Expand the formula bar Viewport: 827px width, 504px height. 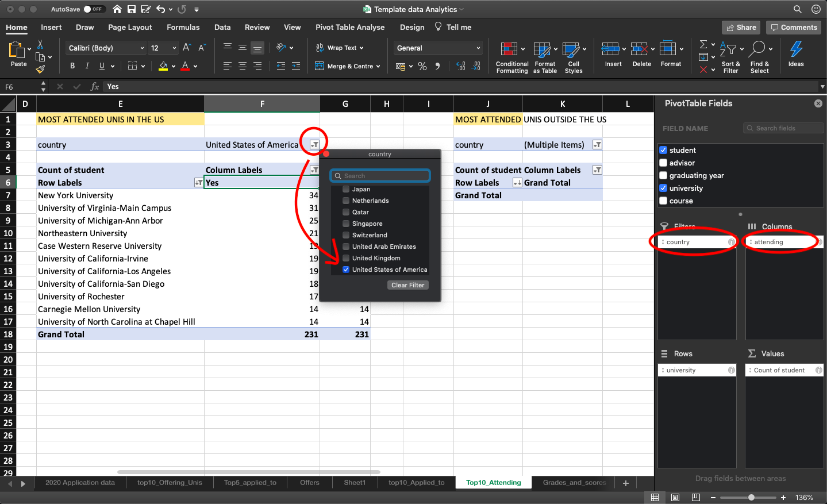(x=822, y=87)
